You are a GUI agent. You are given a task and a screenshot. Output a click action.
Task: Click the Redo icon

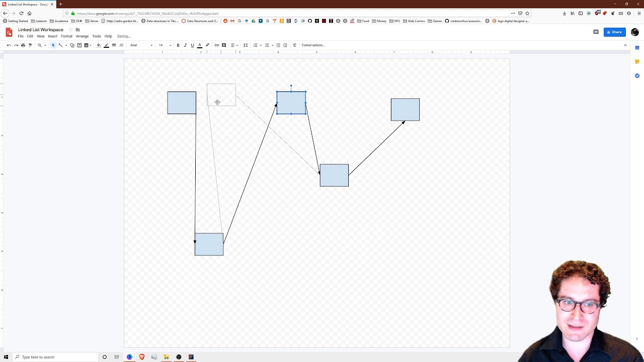click(x=16, y=45)
